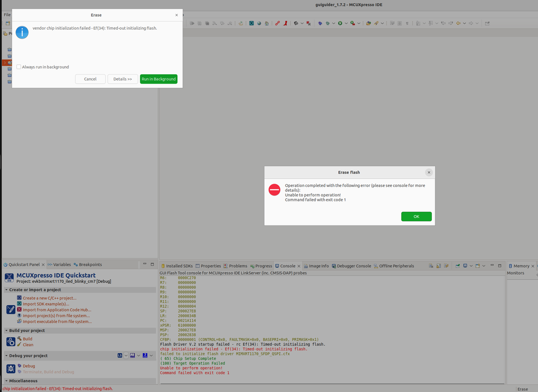Collapse Build your project section

click(6, 331)
